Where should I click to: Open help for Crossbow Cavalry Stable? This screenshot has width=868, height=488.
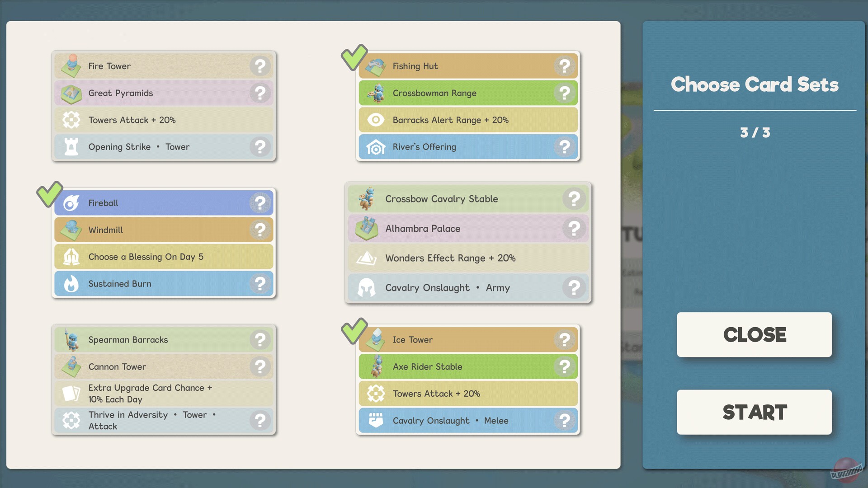574,199
